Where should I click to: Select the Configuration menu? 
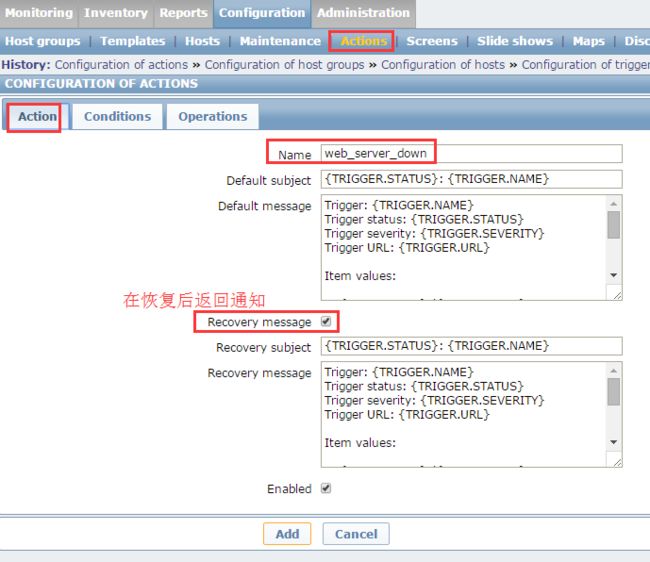pyautogui.click(x=262, y=13)
